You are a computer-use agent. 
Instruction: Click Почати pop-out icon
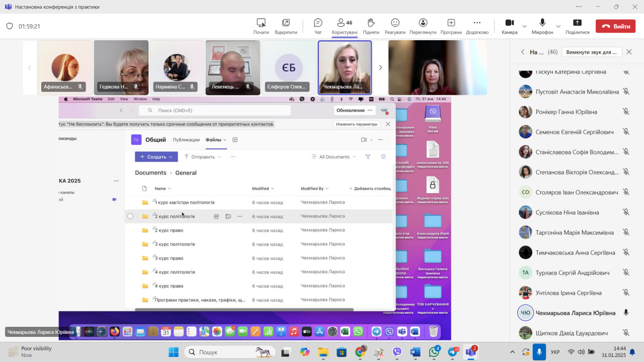261,26
